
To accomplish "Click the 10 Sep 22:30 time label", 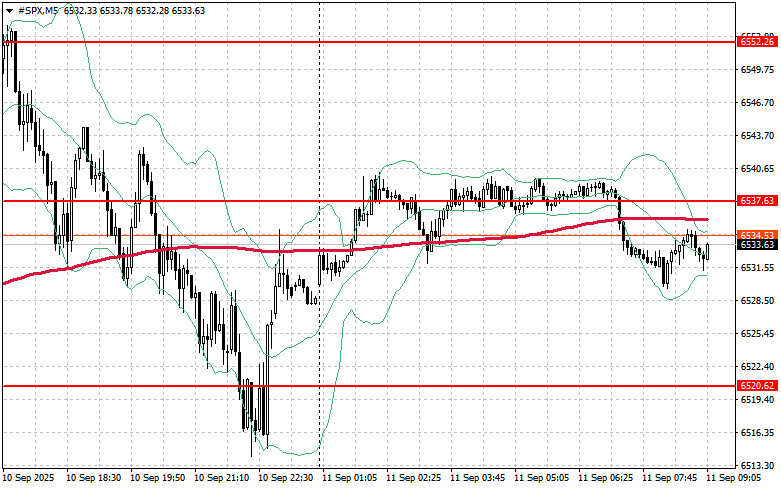I will click(286, 478).
